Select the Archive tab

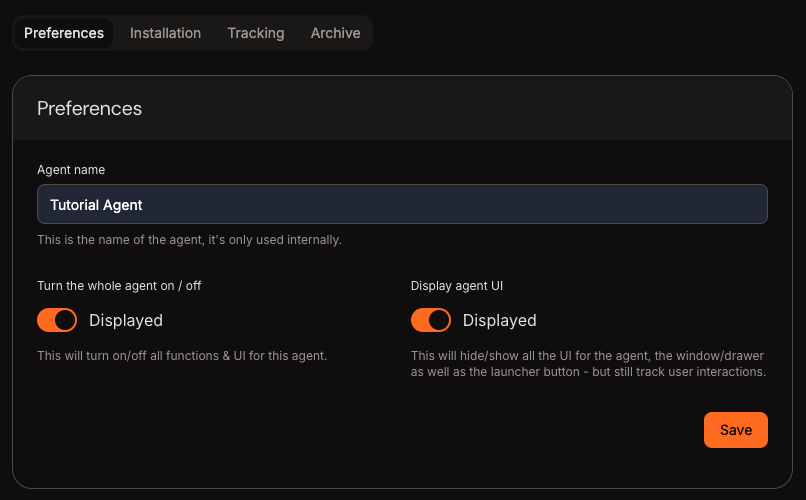pyautogui.click(x=335, y=33)
